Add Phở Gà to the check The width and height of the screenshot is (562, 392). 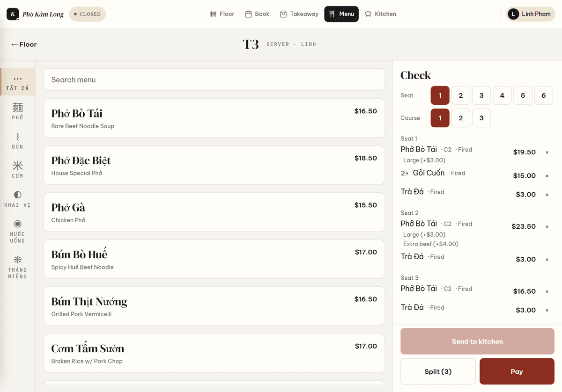[x=214, y=212]
